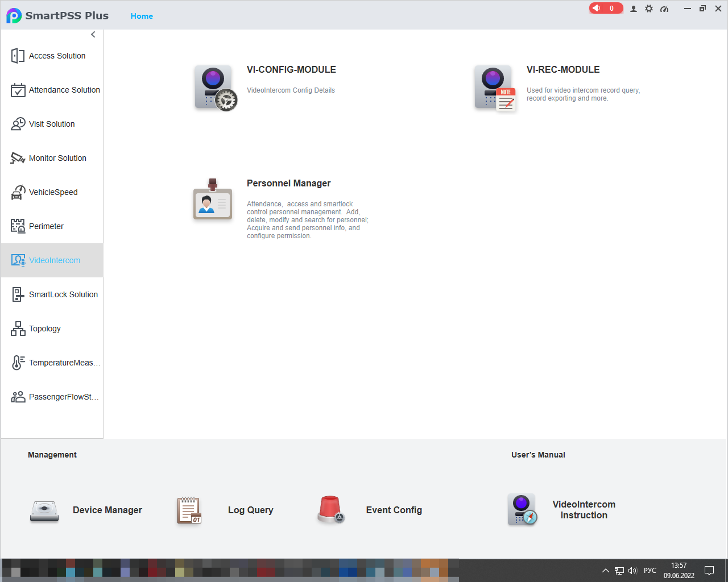
Task: Select Attendance Solution menu label
Action: (64, 90)
